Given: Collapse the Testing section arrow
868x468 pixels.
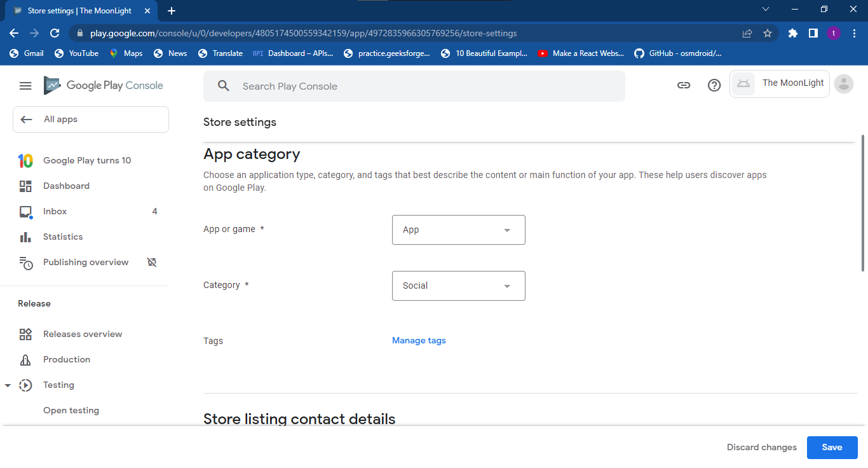Looking at the screenshot, I should click(8, 385).
